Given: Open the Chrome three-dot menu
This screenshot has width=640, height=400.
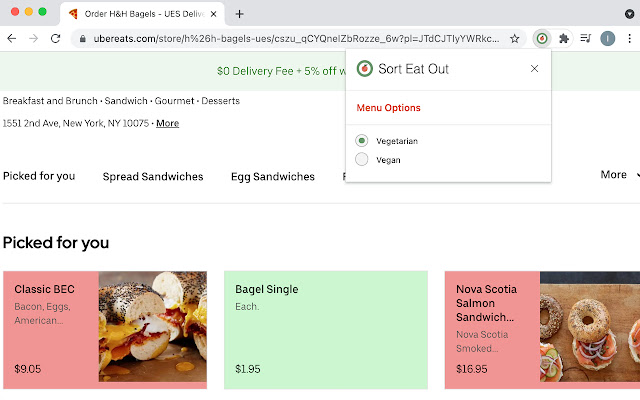Looking at the screenshot, I should click(629, 38).
